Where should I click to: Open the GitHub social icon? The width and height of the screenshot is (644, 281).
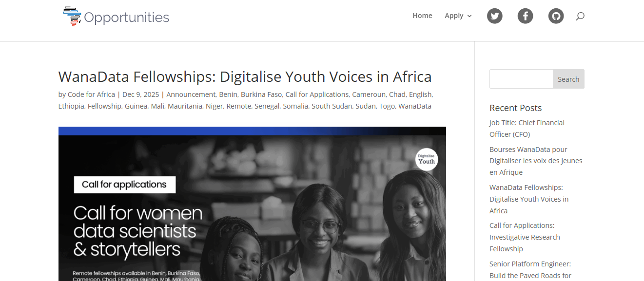pos(556,16)
